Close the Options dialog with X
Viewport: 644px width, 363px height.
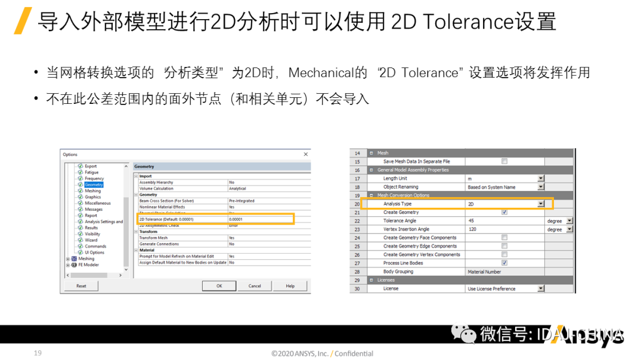305,154
